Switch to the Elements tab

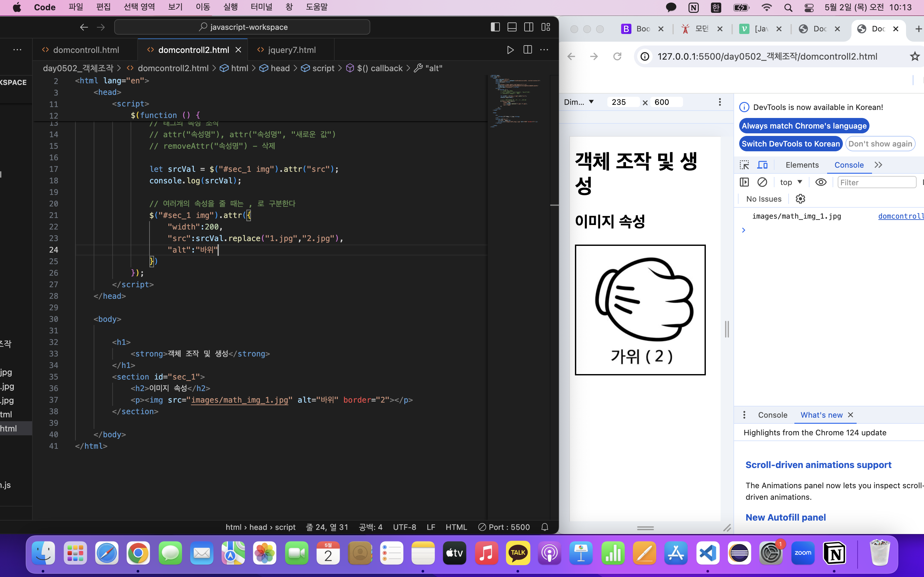[x=802, y=165]
